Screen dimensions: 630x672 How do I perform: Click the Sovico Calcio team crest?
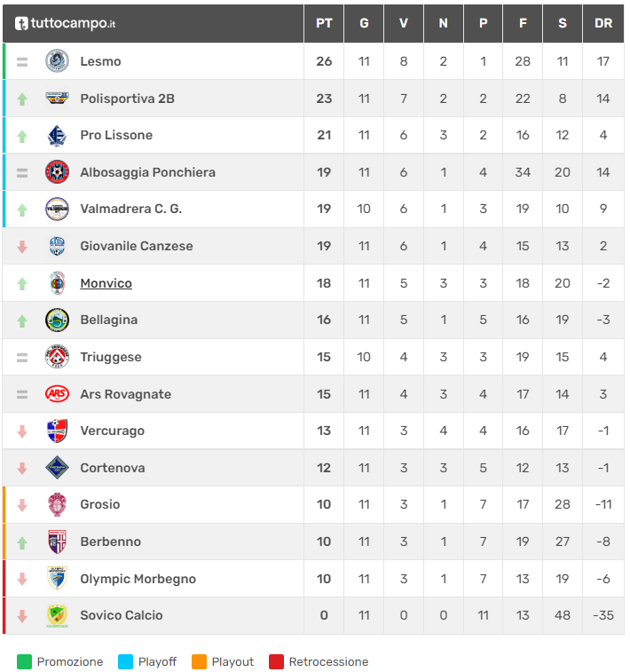coord(57,615)
